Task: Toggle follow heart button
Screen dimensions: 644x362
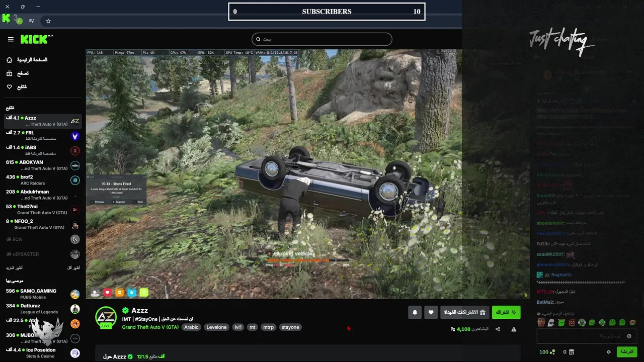Action: pyautogui.click(x=431, y=312)
